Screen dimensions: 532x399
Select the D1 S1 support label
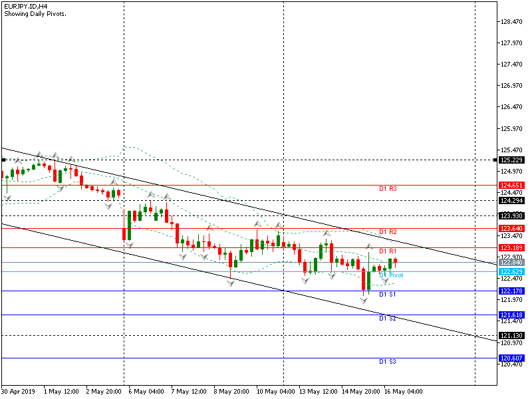(x=388, y=295)
